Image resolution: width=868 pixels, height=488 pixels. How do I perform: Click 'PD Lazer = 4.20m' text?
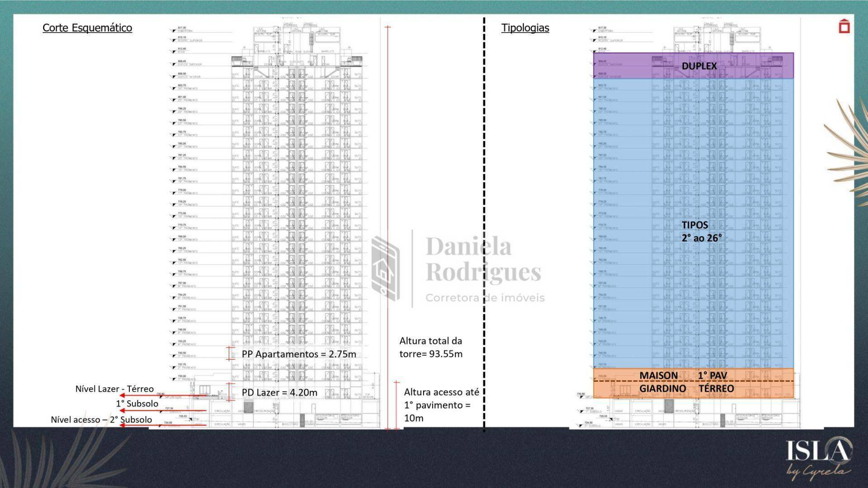tap(279, 392)
